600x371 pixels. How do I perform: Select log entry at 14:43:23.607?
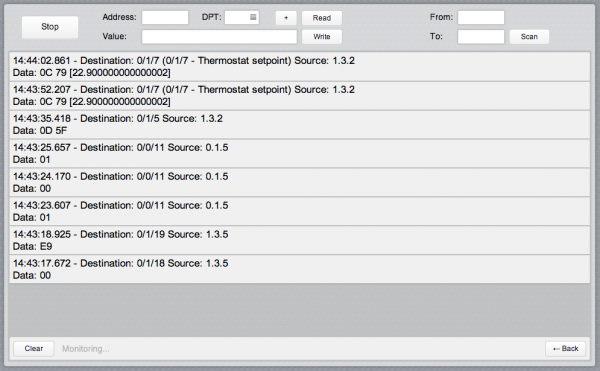300,212
